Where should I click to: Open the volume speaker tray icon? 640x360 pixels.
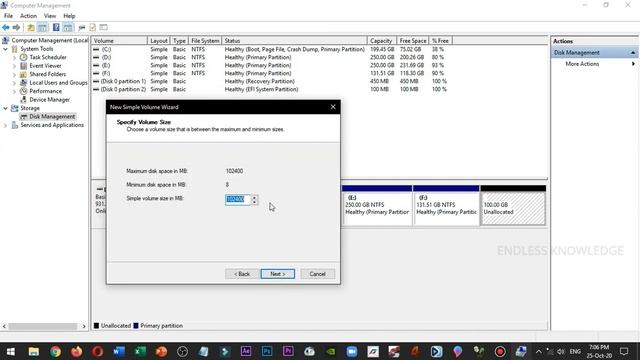(x=561, y=351)
